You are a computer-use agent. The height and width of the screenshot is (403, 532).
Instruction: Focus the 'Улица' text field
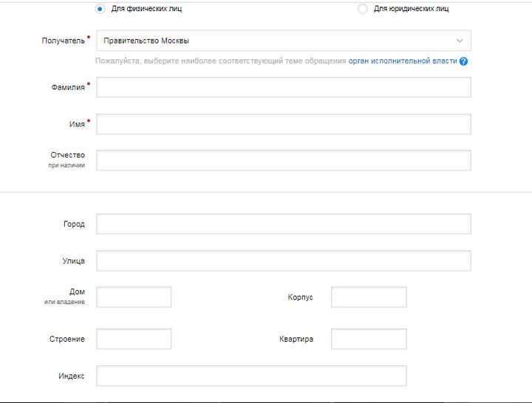283,261
